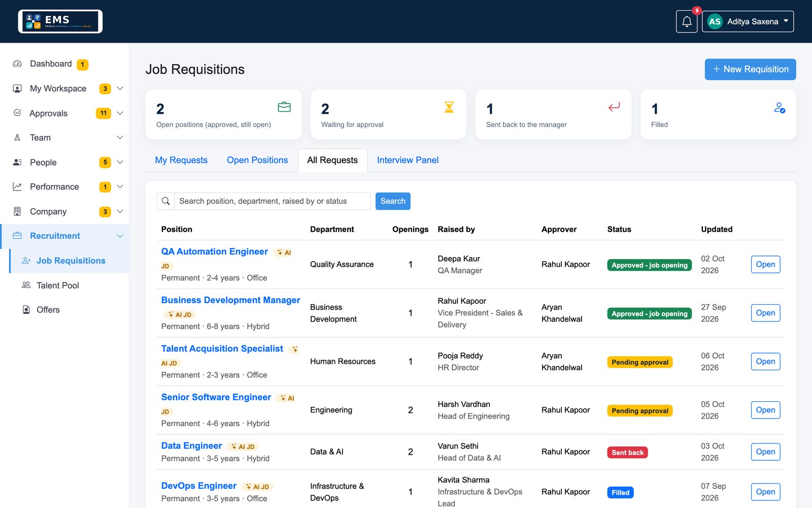The image size is (812, 508).
Task: Click the Performance chart icon
Action: pyautogui.click(x=17, y=187)
